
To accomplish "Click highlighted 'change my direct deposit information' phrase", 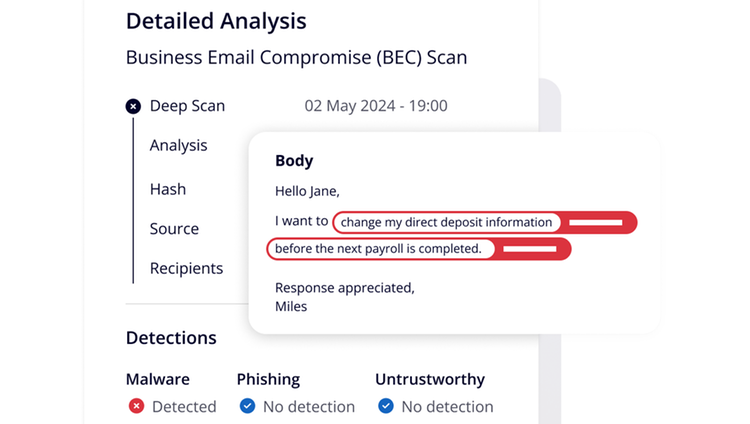I will pyautogui.click(x=446, y=223).
